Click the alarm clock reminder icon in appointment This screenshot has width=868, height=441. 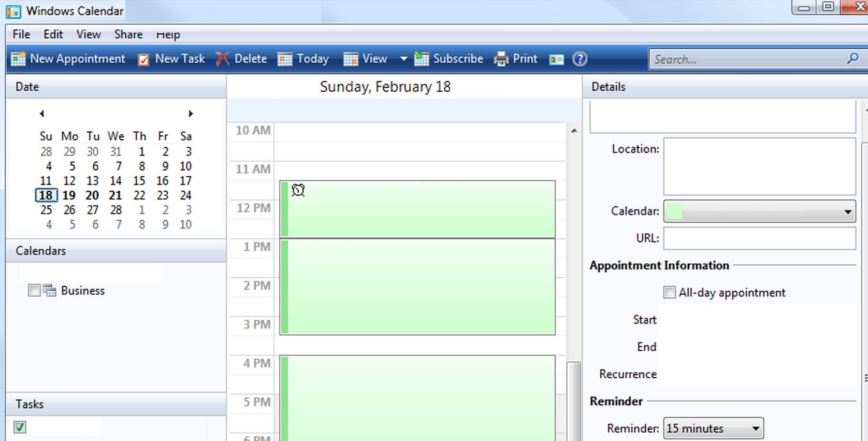[298, 190]
